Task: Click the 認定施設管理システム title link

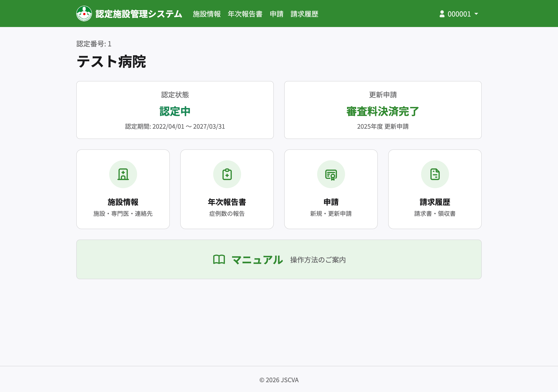Action: pos(139,14)
